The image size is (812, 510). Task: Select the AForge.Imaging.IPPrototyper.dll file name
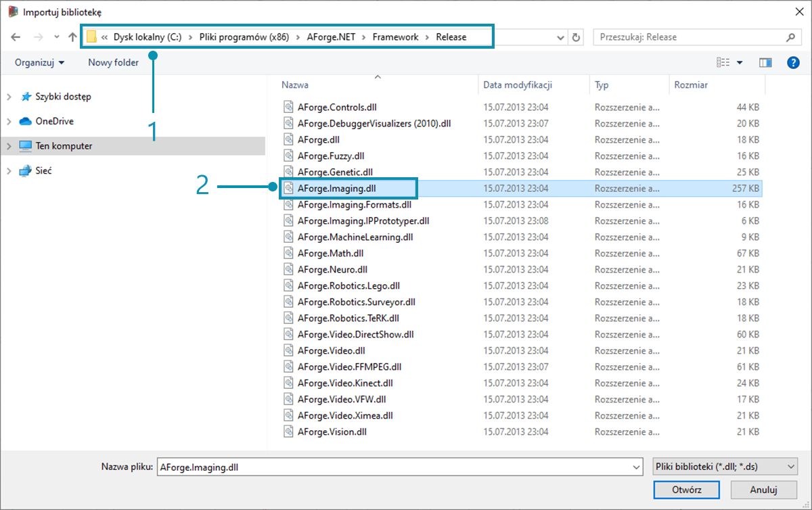click(363, 221)
